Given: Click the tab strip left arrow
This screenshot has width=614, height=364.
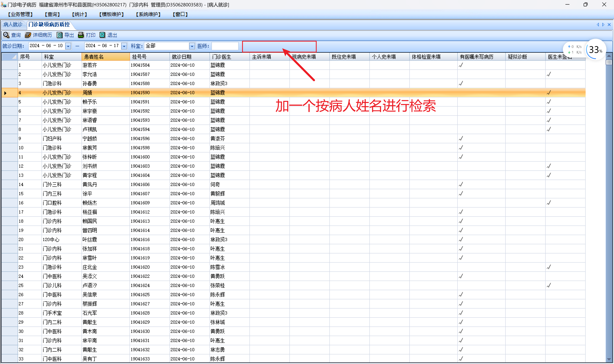Looking at the screenshot, I should coord(598,25).
